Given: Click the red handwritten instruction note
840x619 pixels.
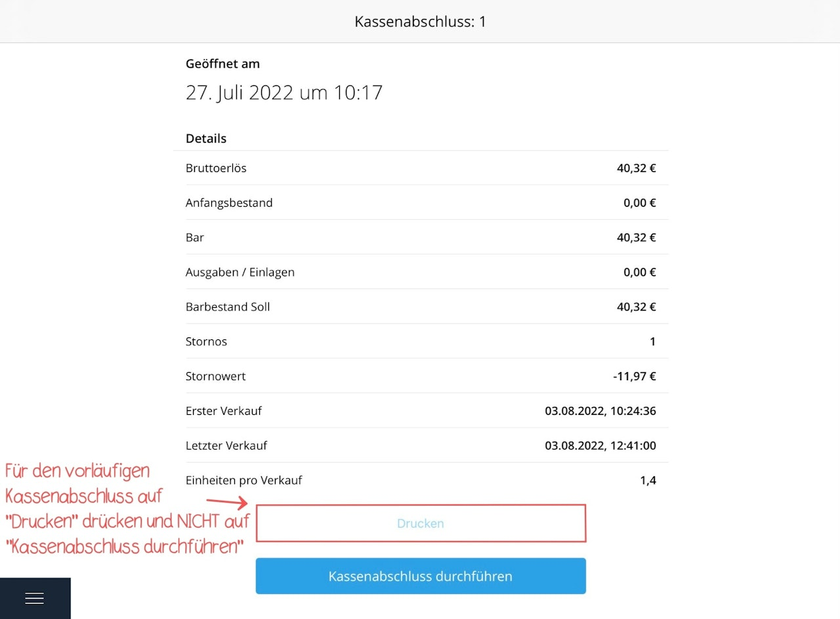Looking at the screenshot, I should 127,509.
